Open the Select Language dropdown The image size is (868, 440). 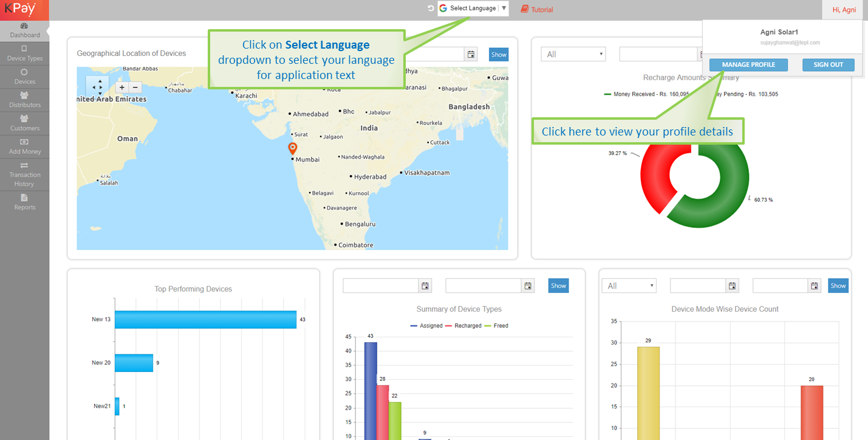(473, 9)
